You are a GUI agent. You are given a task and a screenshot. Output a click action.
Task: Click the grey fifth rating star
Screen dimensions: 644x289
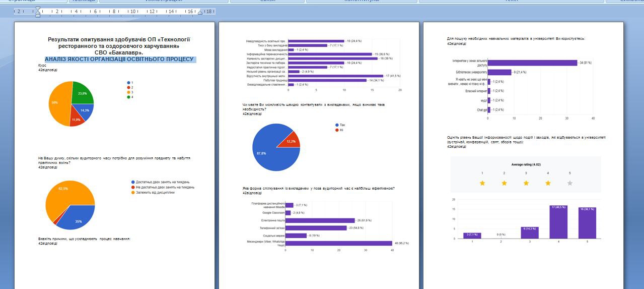point(570,183)
